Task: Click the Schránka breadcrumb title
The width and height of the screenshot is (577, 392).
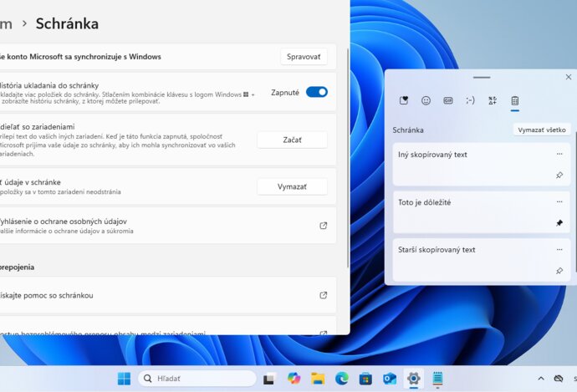Action: point(67,24)
